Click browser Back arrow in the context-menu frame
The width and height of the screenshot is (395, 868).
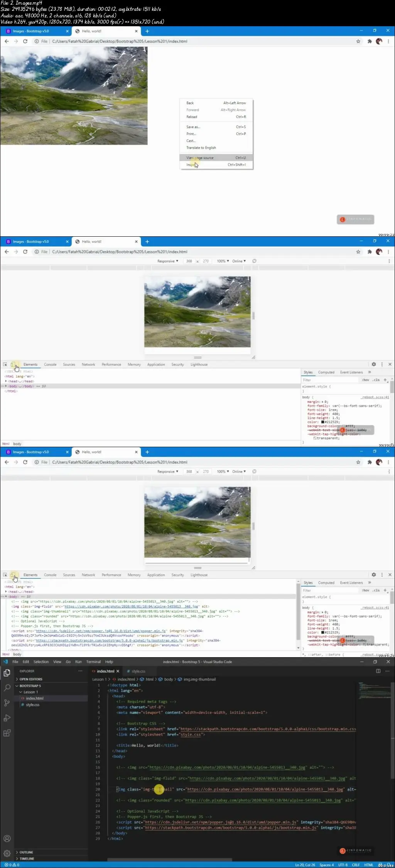(x=7, y=41)
